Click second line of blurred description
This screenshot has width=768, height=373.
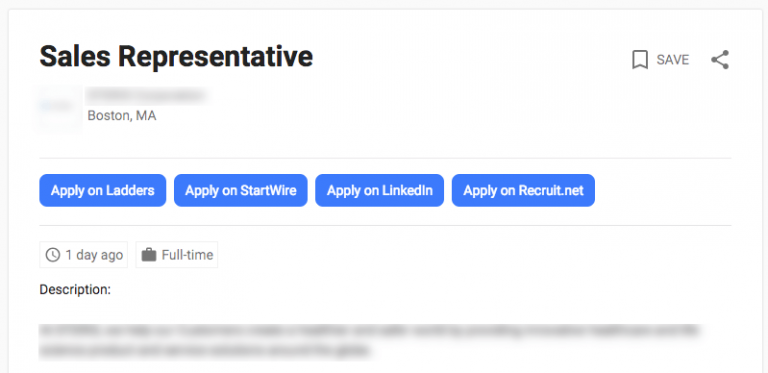coord(205,350)
